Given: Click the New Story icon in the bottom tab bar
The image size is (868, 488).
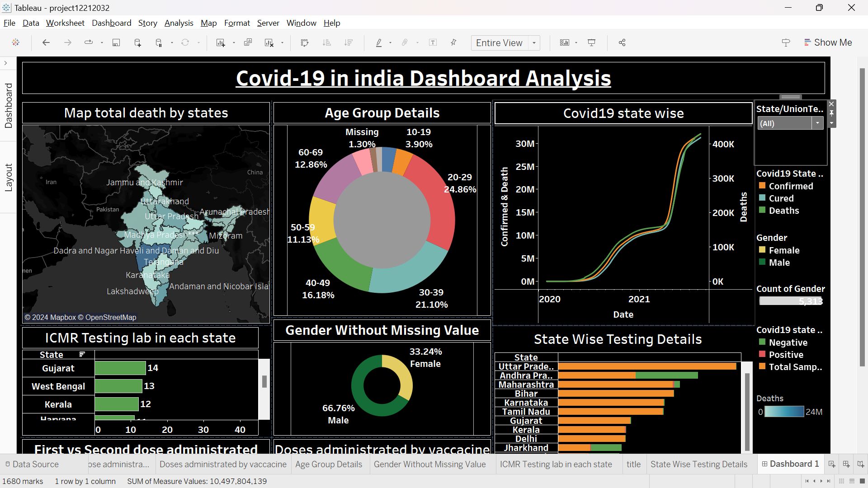Looking at the screenshot, I should click(x=861, y=464).
